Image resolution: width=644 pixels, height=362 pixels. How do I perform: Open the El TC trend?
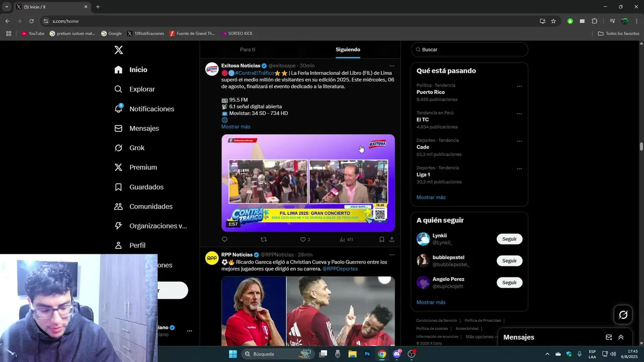pos(423,120)
